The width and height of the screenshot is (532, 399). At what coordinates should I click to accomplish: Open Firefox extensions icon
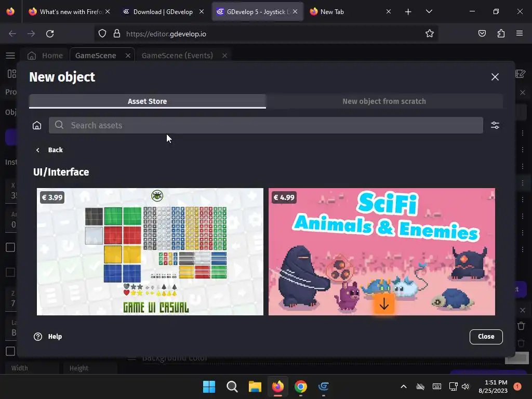pyautogui.click(x=501, y=33)
